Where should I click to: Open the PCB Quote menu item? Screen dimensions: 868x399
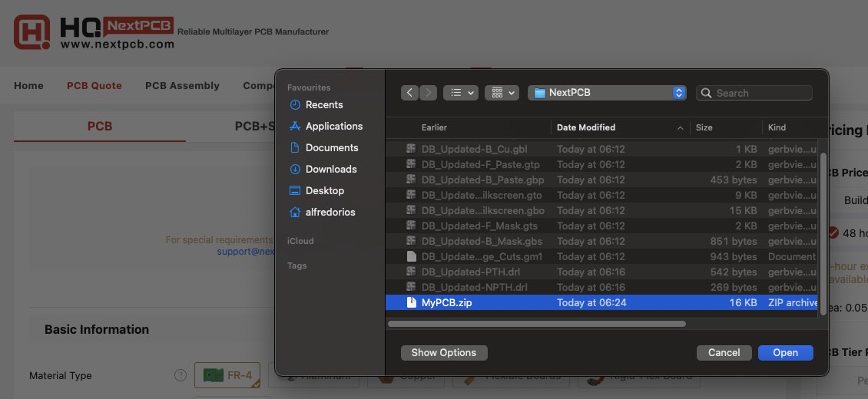click(94, 86)
